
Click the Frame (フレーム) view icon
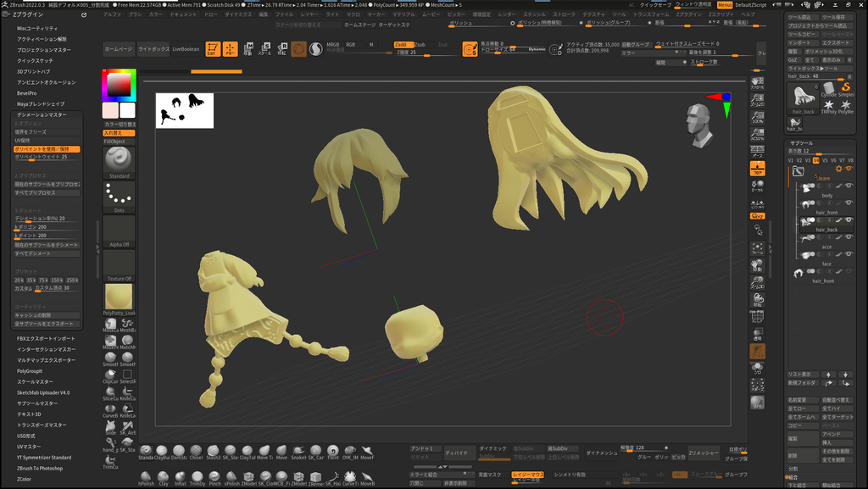coord(757,249)
